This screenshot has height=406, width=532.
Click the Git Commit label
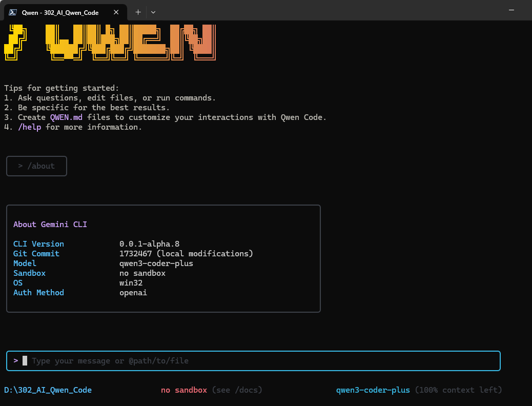[x=36, y=254]
